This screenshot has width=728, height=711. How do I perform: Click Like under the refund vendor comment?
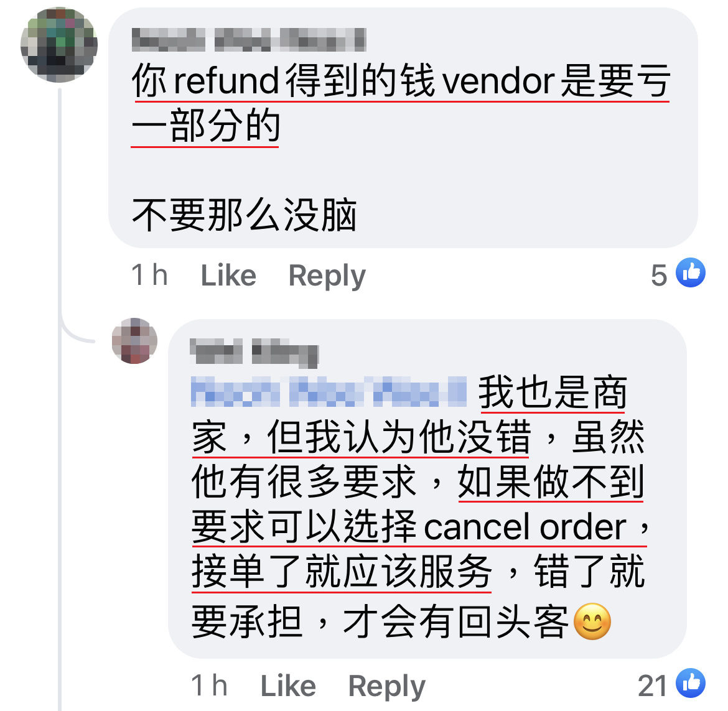tap(228, 276)
